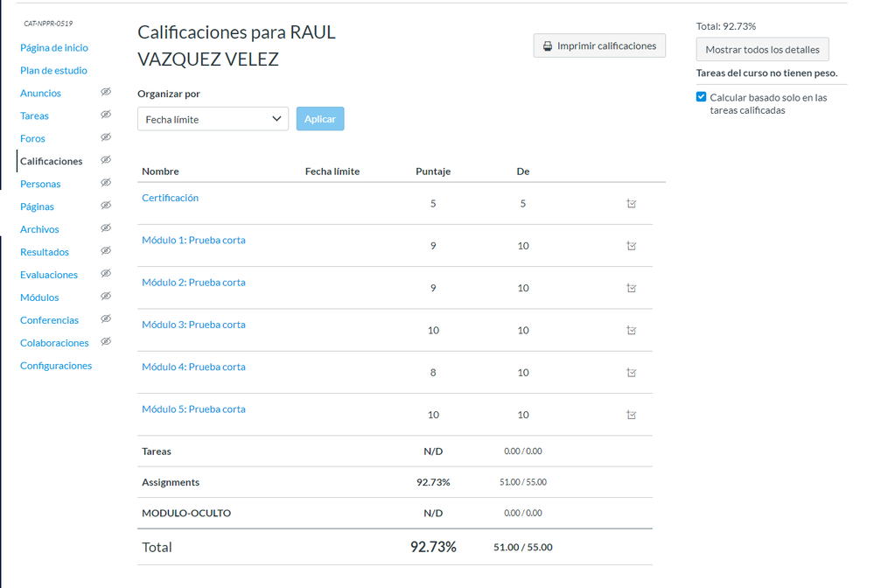Click the hidden-eye icon beside Foros
The height and width of the screenshot is (588, 874).
pyautogui.click(x=106, y=137)
